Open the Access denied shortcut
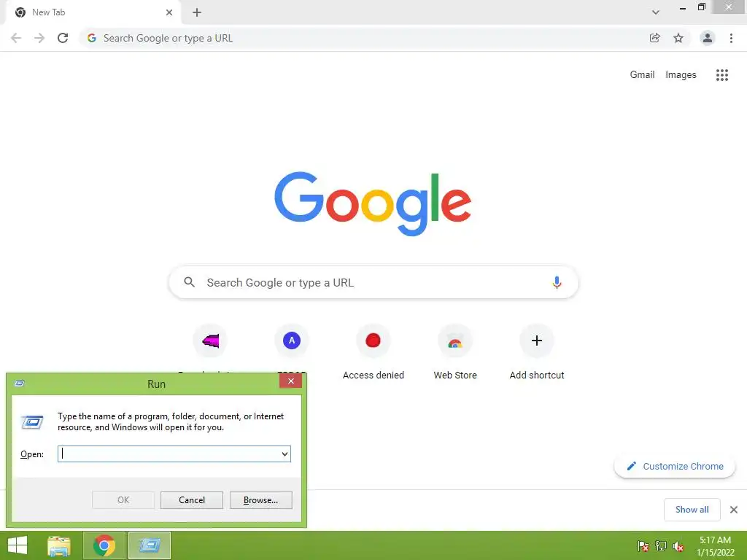 [x=373, y=352]
